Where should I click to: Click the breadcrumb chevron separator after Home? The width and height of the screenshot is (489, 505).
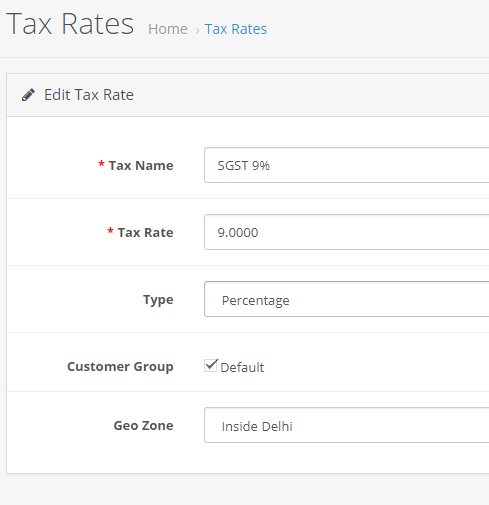(197, 30)
